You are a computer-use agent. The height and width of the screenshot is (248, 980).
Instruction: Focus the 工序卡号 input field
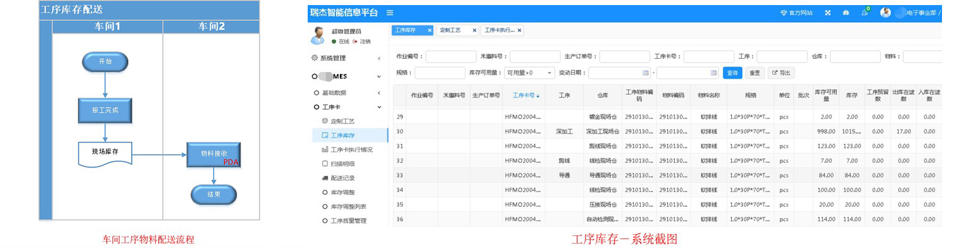tap(709, 56)
